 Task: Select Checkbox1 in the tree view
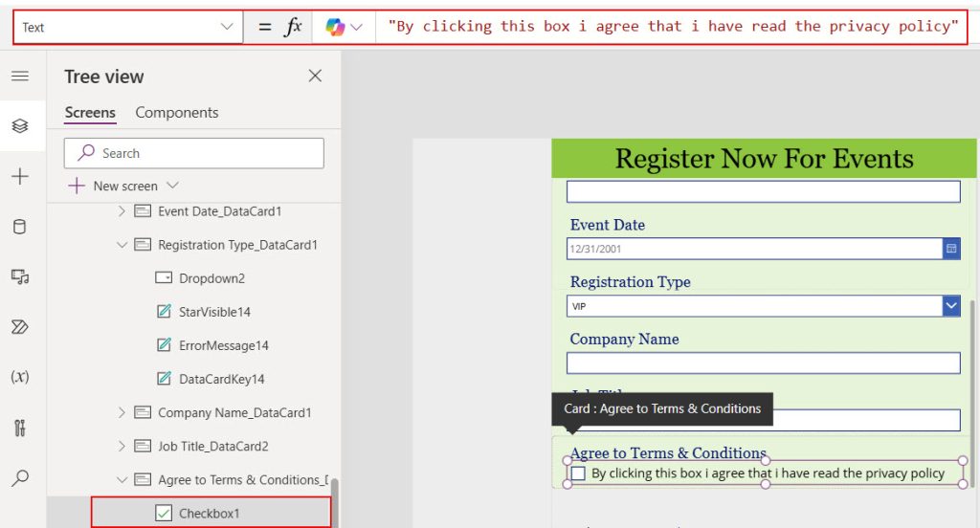tap(211, 513)
